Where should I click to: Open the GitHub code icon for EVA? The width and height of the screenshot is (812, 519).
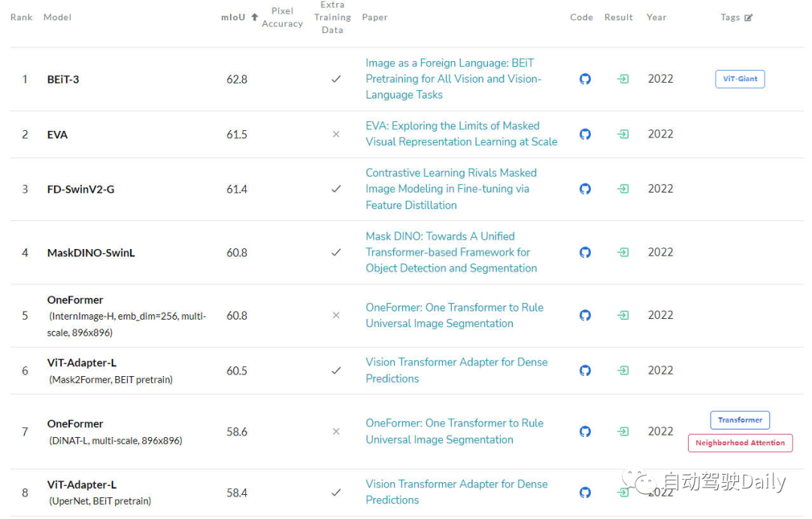585,134
